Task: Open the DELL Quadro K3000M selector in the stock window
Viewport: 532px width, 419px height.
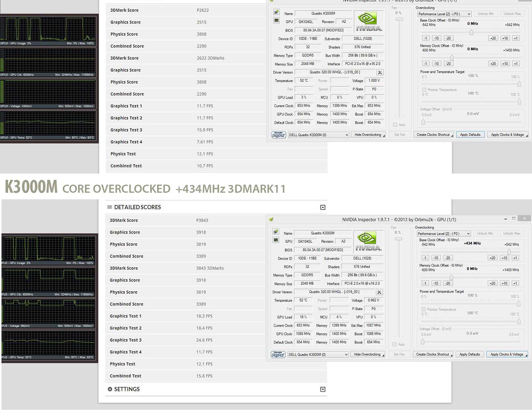Action: pyautogui.click(x=318, y=135)
